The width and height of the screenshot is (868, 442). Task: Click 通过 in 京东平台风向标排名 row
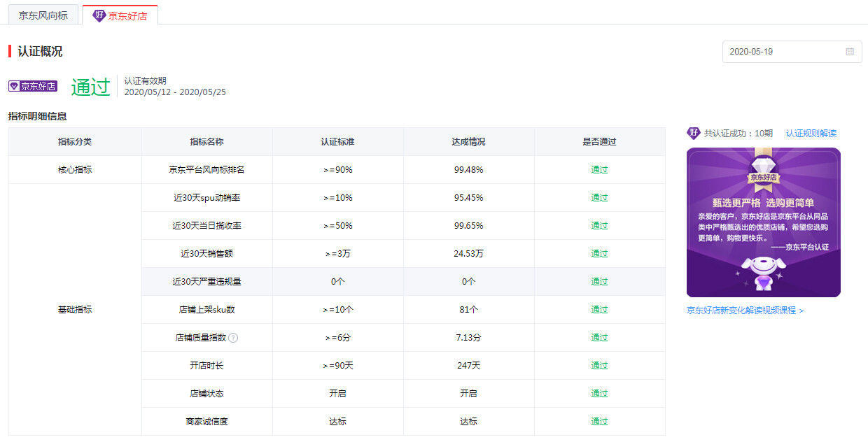click(x=600, y=170)
